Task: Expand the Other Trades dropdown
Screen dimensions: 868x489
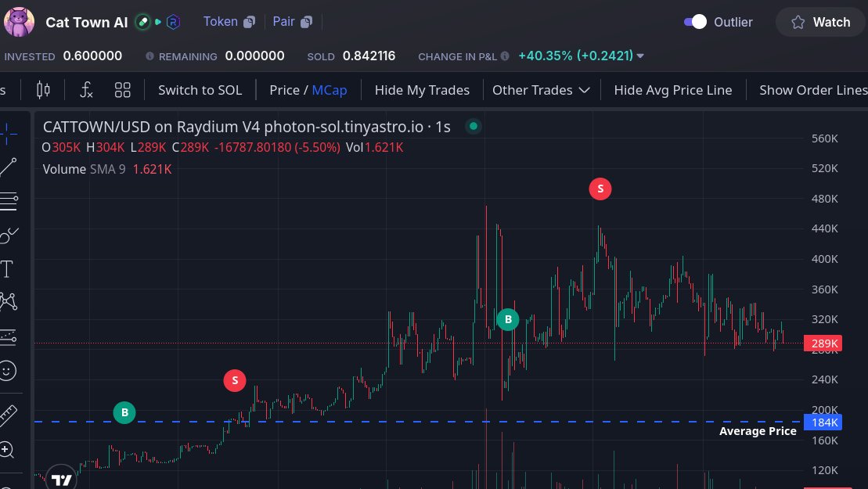Action: click(x=541, y=90)
